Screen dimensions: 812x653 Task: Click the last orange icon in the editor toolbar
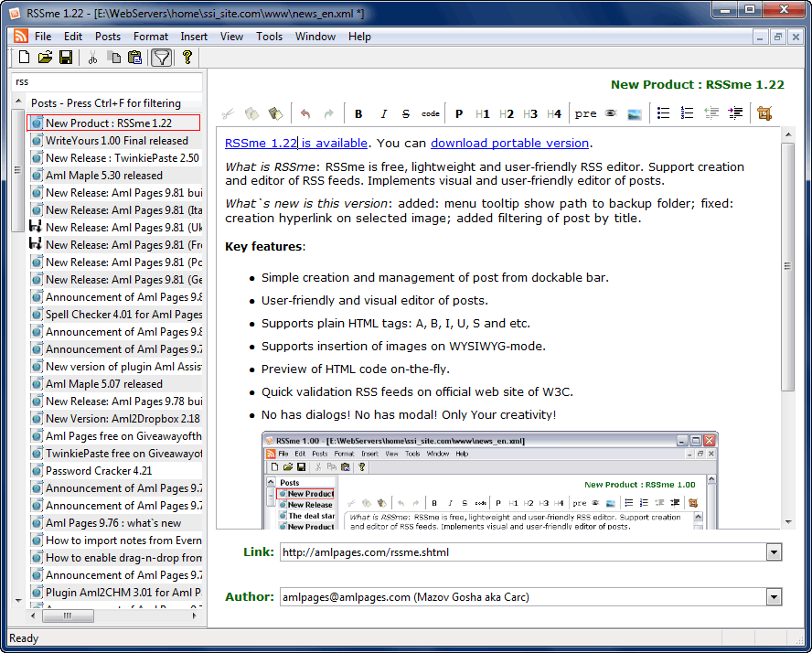click(764, 113)
